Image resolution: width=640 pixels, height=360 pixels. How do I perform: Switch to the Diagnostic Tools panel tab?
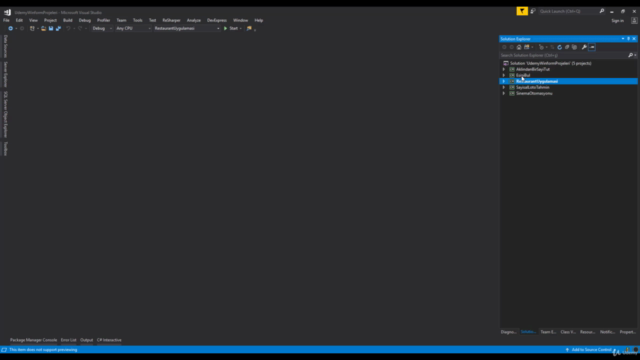click(x=509, y=332)
